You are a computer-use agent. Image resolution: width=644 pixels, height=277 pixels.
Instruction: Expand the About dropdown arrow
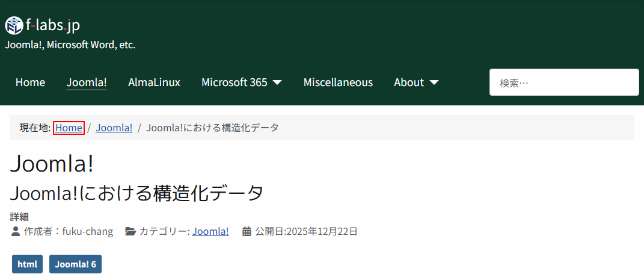coord(434,82)
